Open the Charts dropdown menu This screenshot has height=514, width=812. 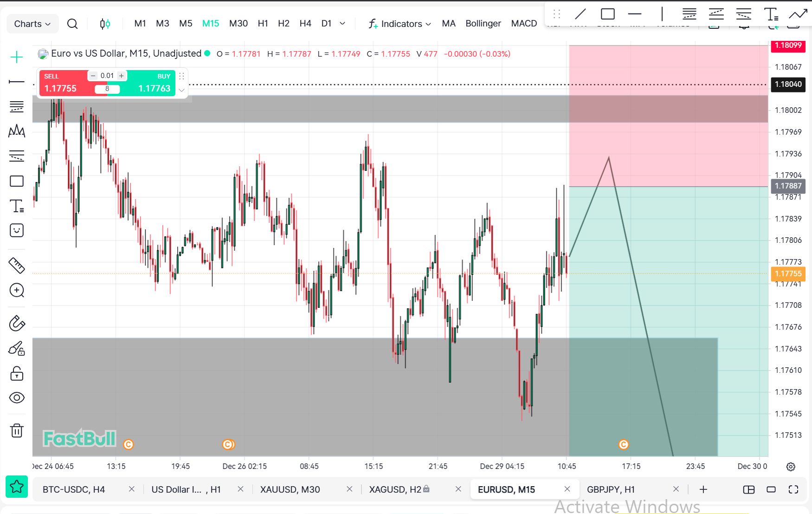pos(32,24)
